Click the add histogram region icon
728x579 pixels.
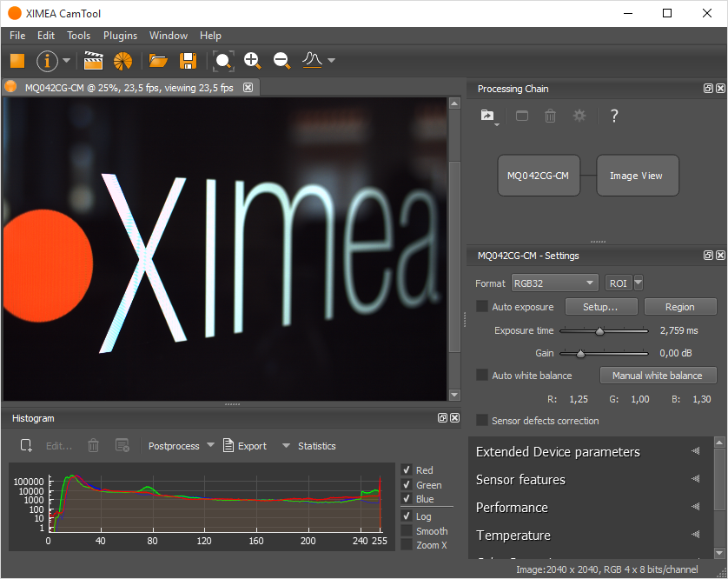click(26, 446)
